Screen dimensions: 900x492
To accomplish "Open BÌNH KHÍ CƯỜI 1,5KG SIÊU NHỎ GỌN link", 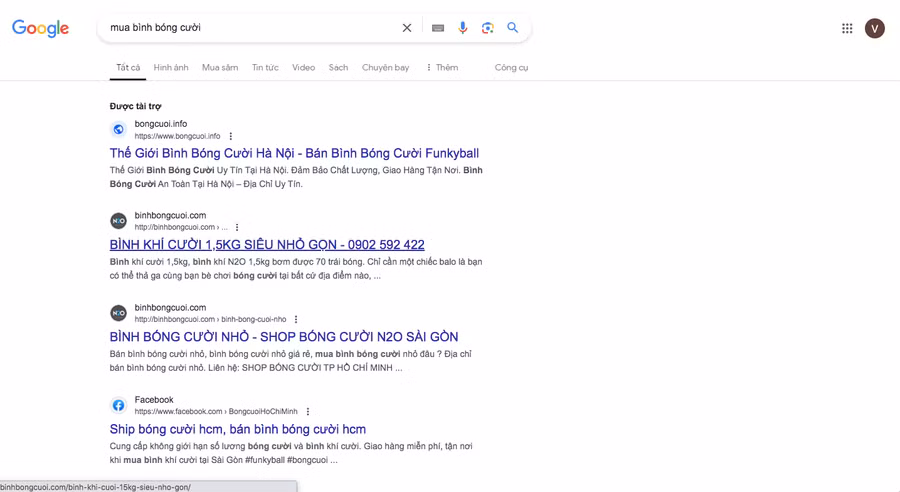I will click(x=267, y=245).
